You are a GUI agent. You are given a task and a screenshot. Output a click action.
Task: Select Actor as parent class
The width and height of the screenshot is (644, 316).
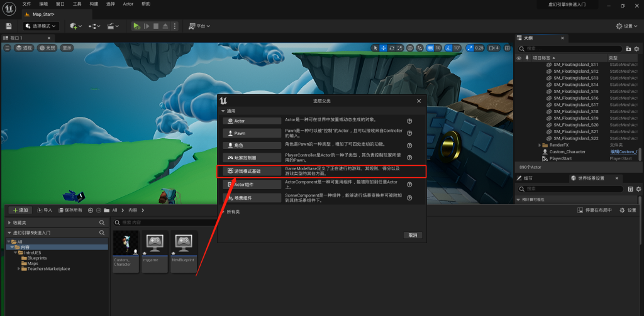point(252,121)
